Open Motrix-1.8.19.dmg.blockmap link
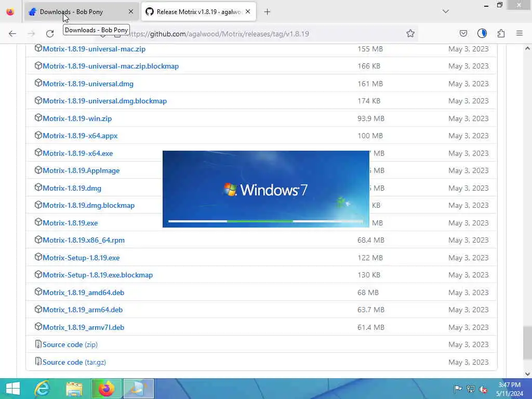The image size is (532, 399). coord(88,206)
